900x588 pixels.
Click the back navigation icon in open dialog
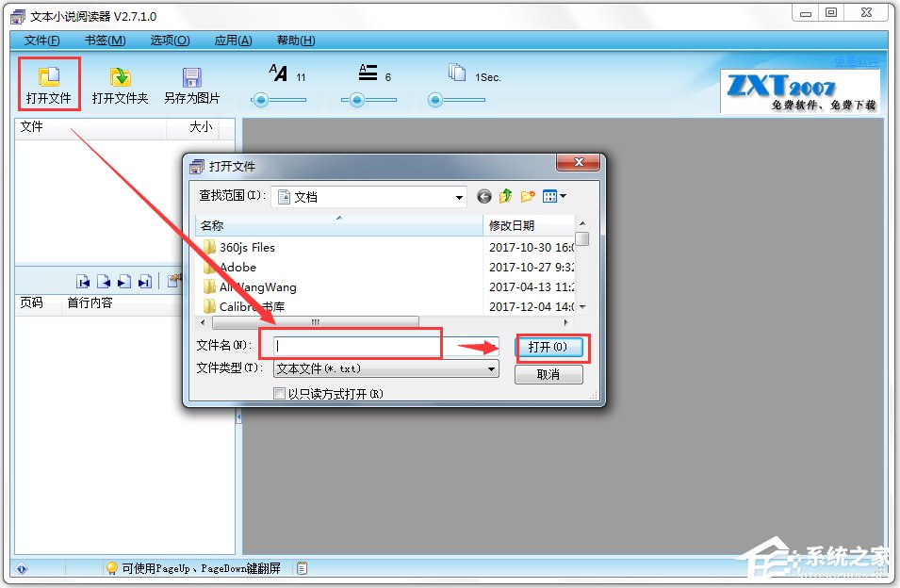[483, 196]
